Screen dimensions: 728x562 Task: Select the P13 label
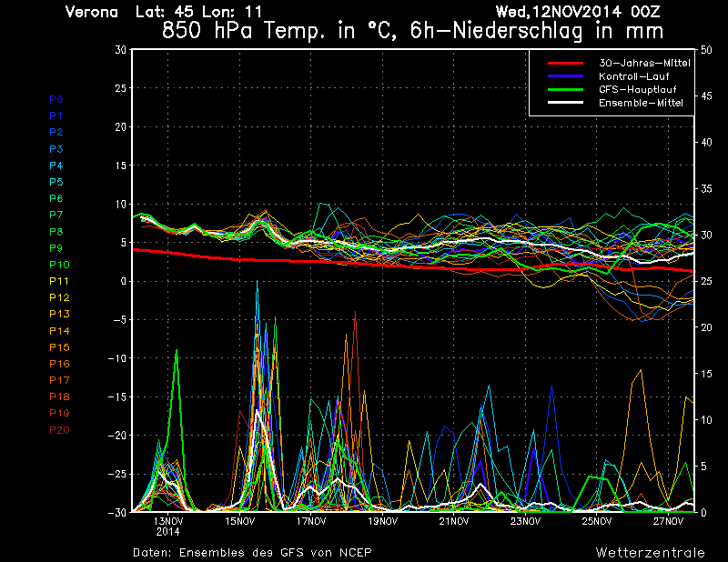pos(59,314)
